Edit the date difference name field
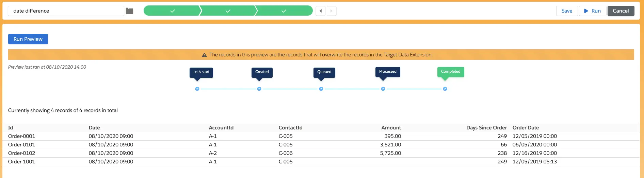Viewport: 644px width, 178px height. [x=66, y=11]
